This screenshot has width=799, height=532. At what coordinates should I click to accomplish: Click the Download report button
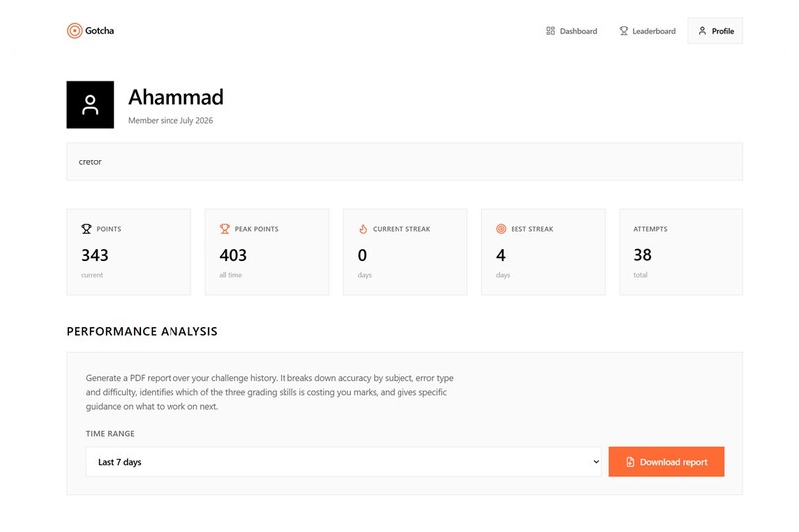[x=666, y=462]
